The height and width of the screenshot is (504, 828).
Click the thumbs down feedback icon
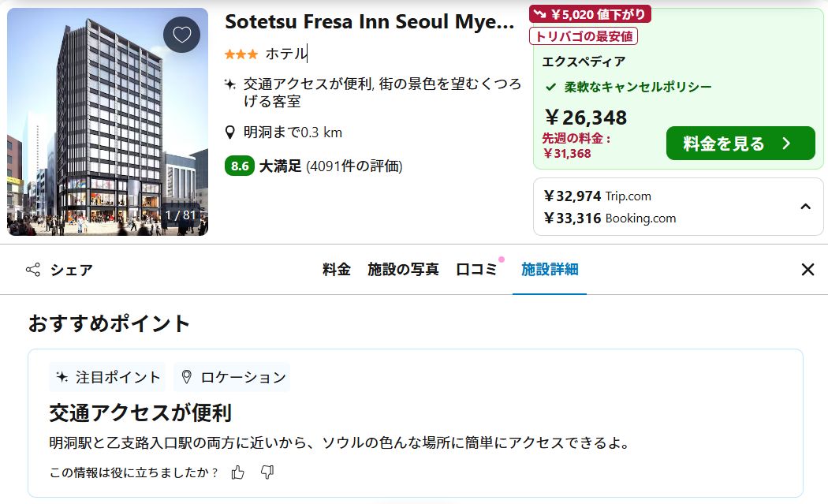(x=267, y=472)
